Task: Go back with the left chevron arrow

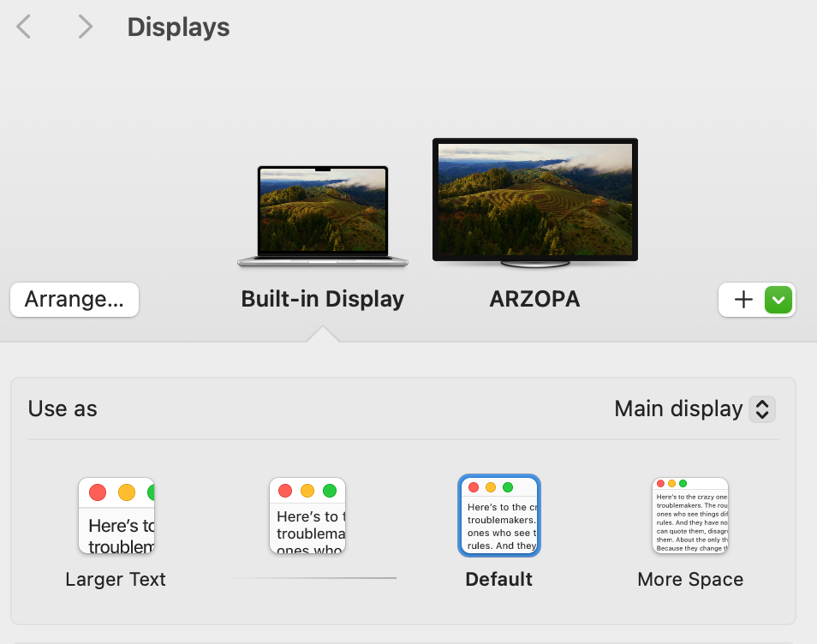Action: [x=23, y=27]
